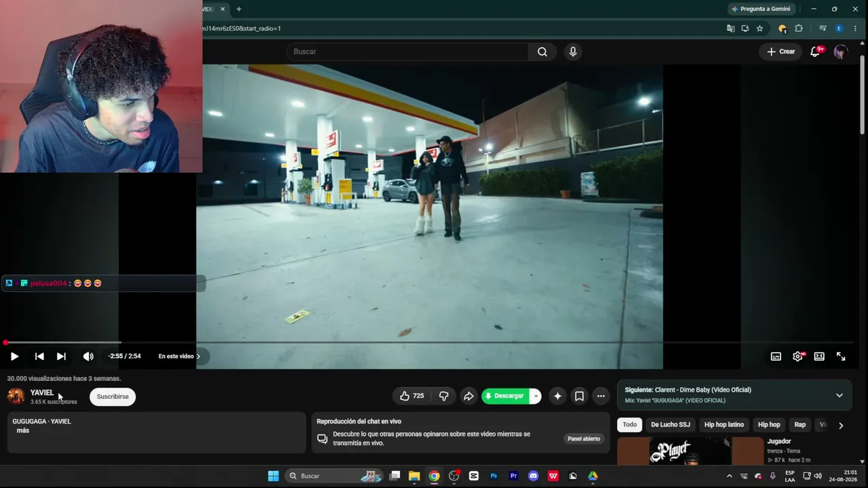Image resolution: width=868 pixels, height=488 pixels.
Task: Toggle subtitles on the video player
Action: 776,357
